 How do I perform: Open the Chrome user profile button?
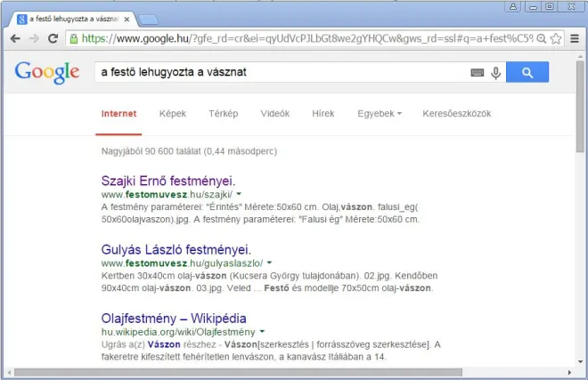(514, 7)
